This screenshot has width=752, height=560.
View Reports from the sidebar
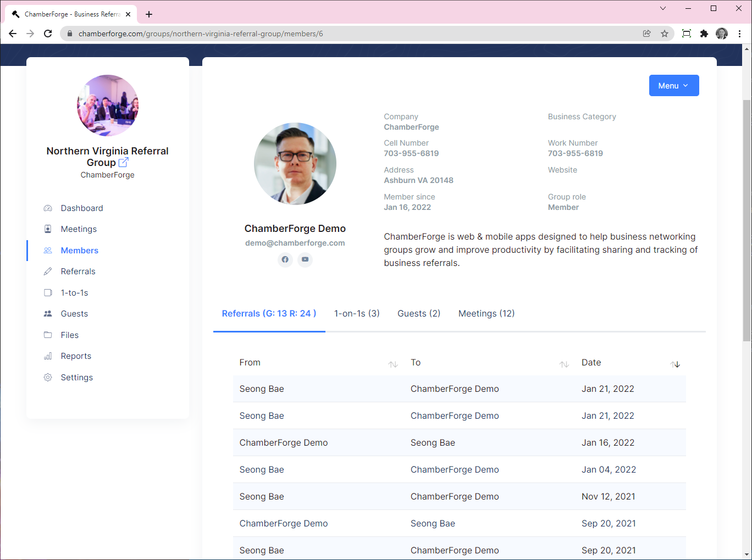click(76, 356)
